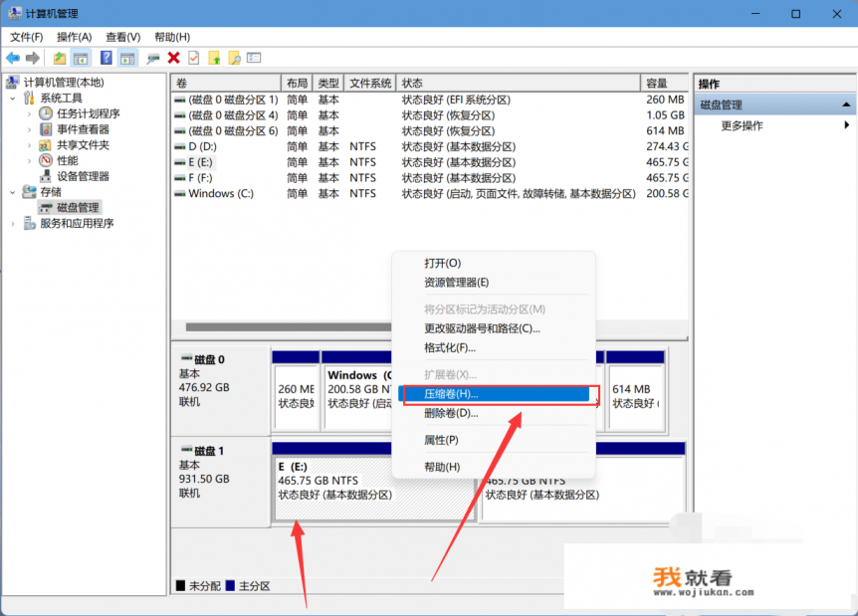
Task: Open the blue question mark Help icon
Action: click(107, 58)
